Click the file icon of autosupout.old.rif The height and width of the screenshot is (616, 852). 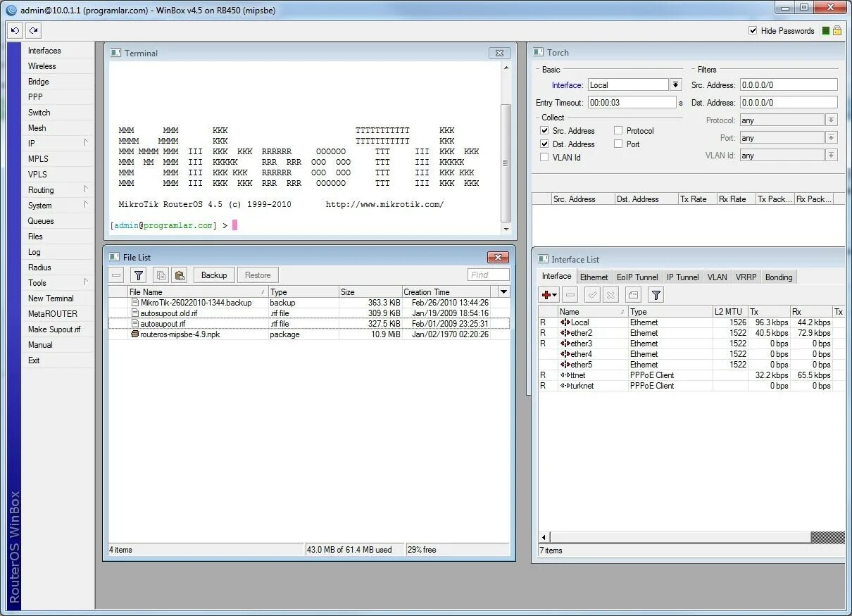coord(135,313)
